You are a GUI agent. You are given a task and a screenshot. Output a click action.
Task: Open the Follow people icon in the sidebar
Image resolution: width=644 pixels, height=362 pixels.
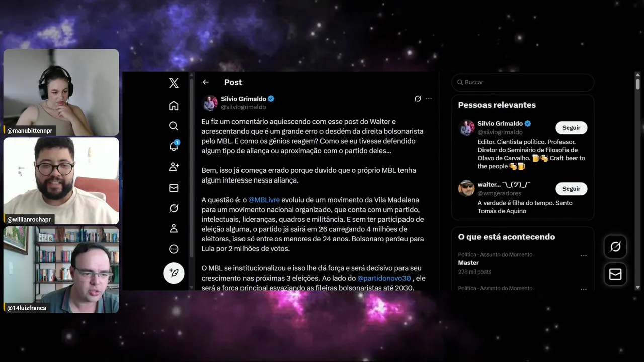(x=174, y=167)
